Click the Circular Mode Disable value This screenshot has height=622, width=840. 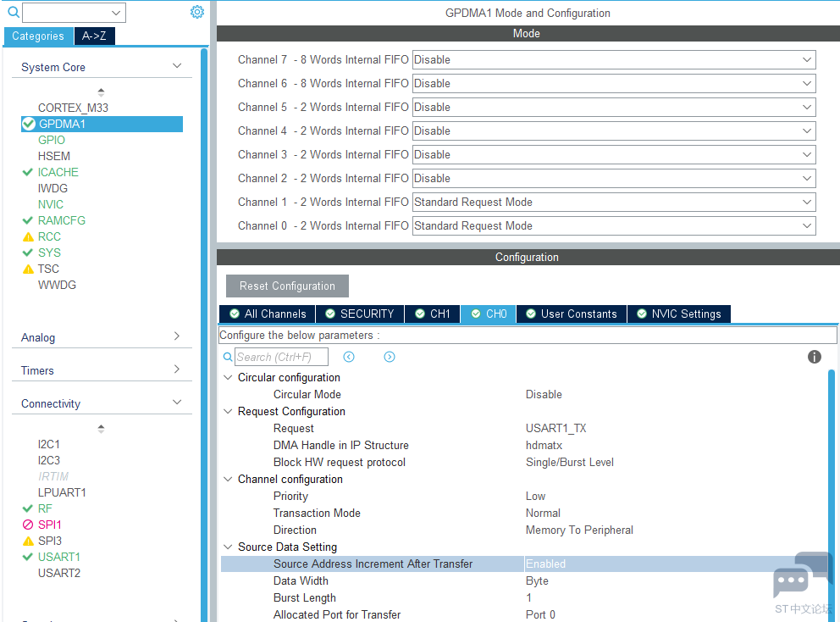(544, 394)
